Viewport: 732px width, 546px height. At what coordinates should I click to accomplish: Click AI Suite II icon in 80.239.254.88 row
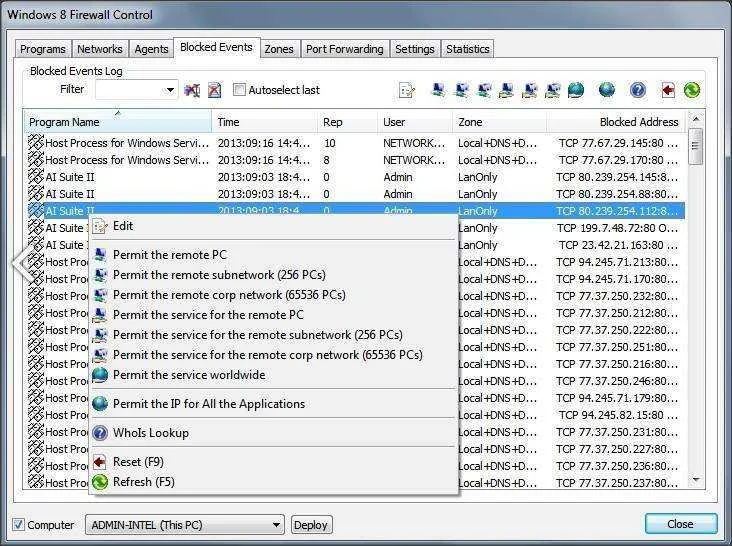[36, 194]
